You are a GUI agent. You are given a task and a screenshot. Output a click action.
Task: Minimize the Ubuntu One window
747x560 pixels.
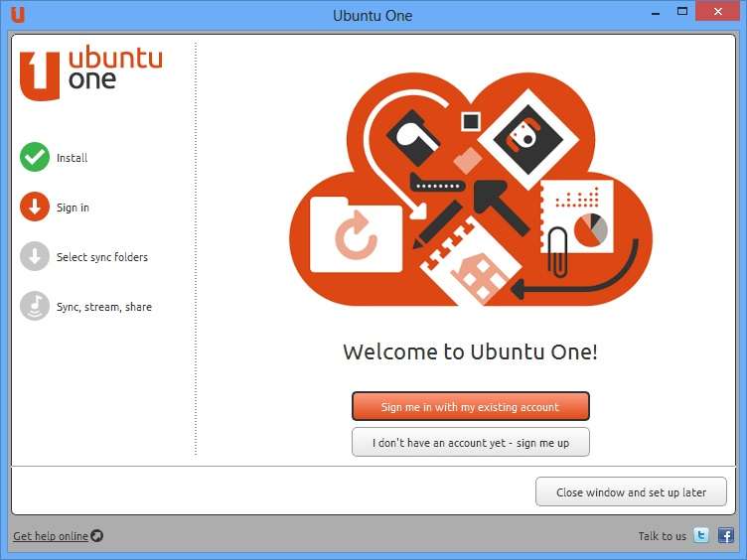656,13
